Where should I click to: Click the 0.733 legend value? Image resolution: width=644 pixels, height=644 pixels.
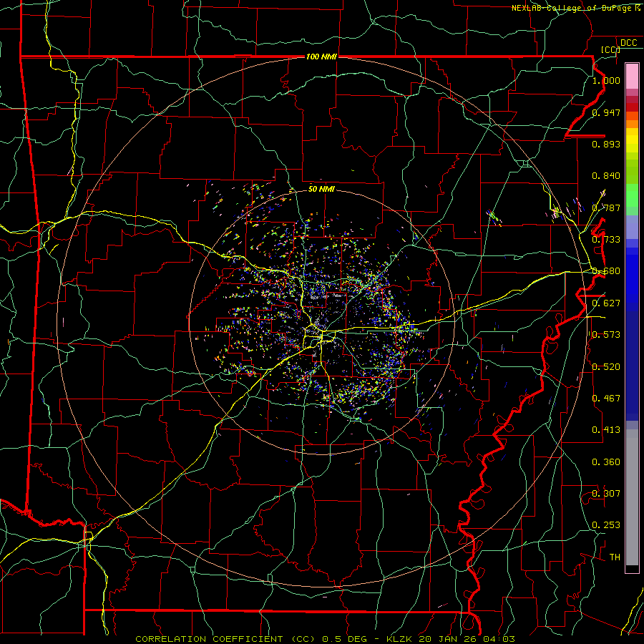click(606, 240)
